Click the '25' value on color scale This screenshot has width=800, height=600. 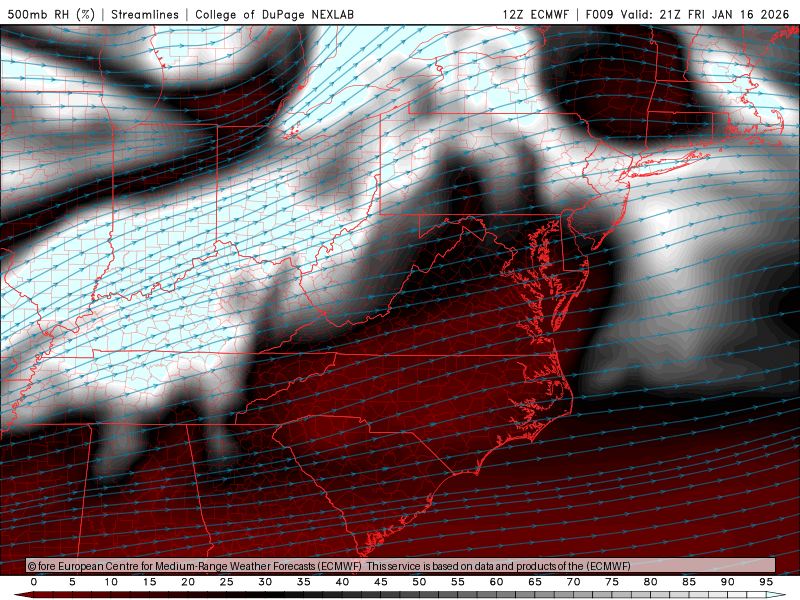point(227,582)
